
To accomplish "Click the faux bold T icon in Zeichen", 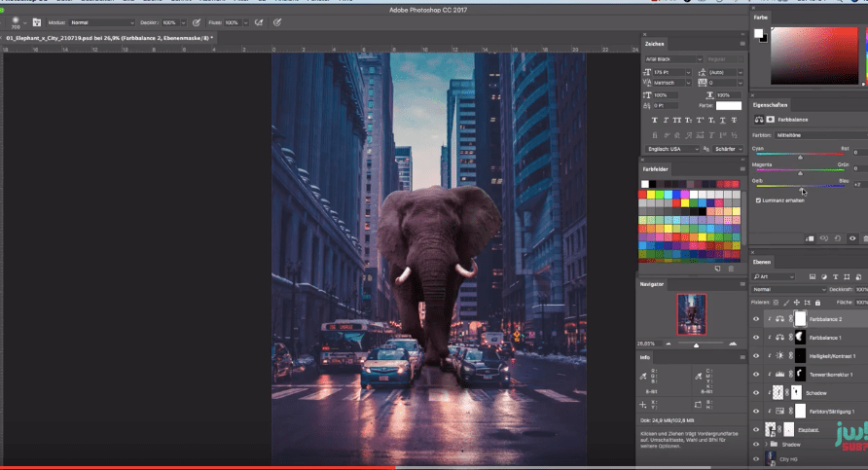I will [655, 120].
